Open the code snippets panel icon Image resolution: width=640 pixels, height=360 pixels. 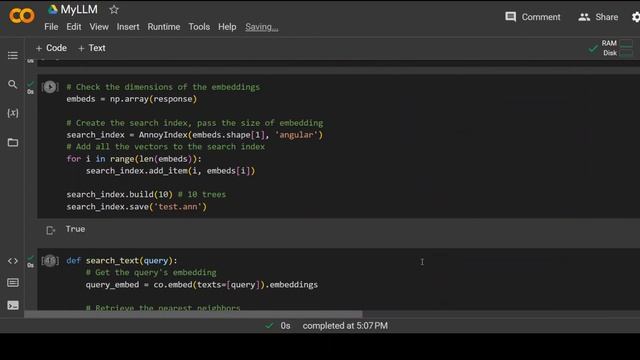coord(13,261)
